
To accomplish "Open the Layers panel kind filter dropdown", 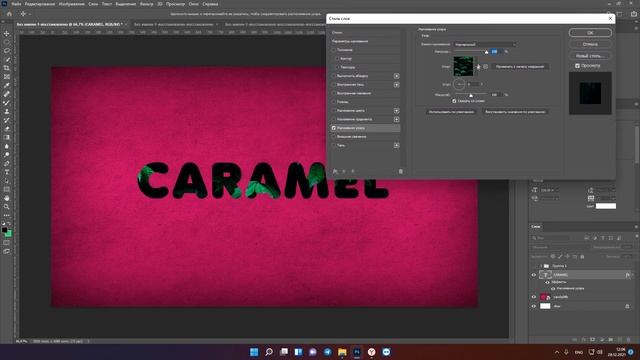I will tap(551, 238).
